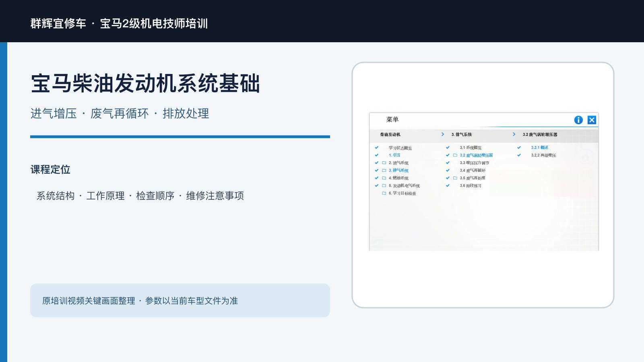Click the subtitle 进气增压 · 废气再循环 · 排放处理

tap(120, 113)
